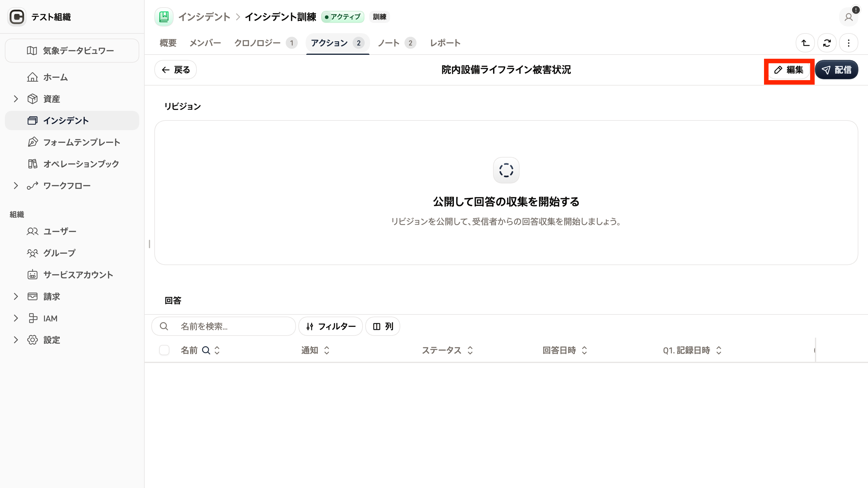Expand the 設定 sidebar section
This screenshot has width=868, height=488.
coord(16,340)
